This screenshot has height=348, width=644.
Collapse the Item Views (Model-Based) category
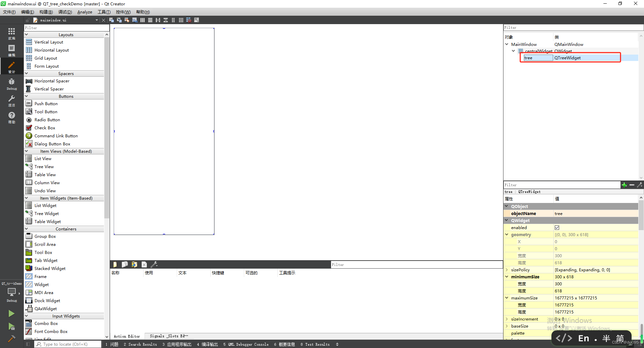coord(26,151)
